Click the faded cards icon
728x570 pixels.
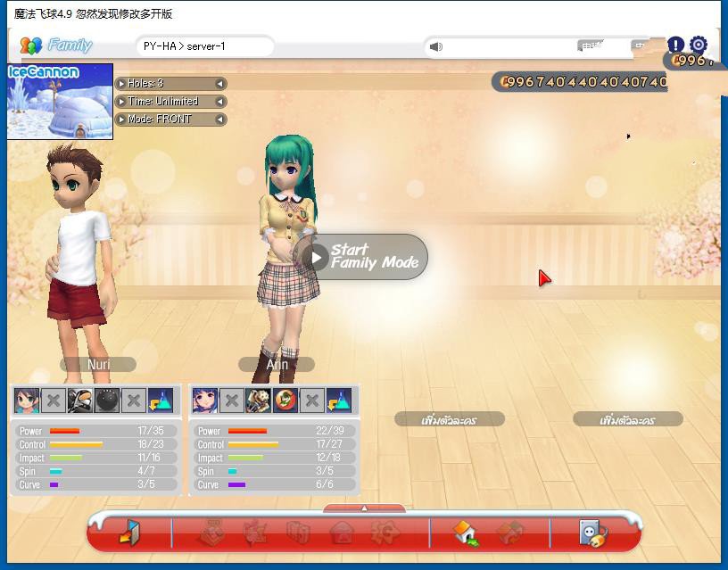[299, 533]
